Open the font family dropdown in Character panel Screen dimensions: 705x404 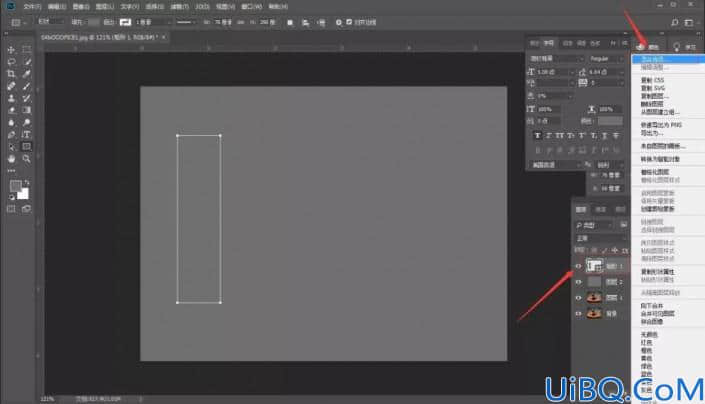pos(556,59)
